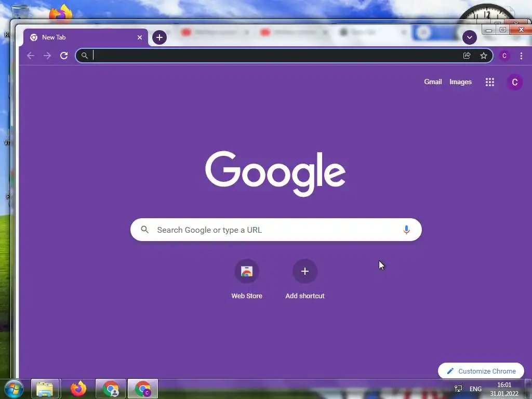Open the tab search dropdown arrow
The image size is (532, 399).
(x=470, y=37)
